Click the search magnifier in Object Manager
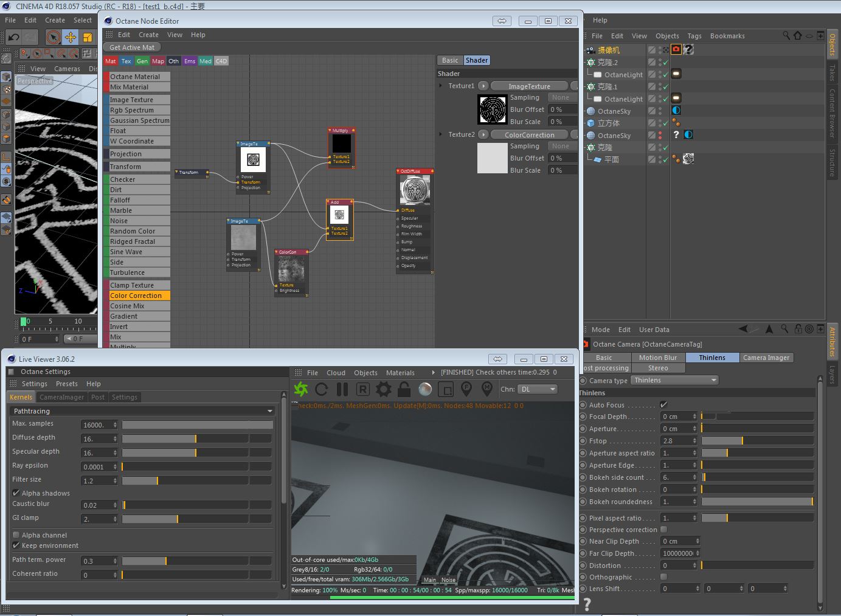This screenshot has height=616, width=841. (x=786, y=35)
